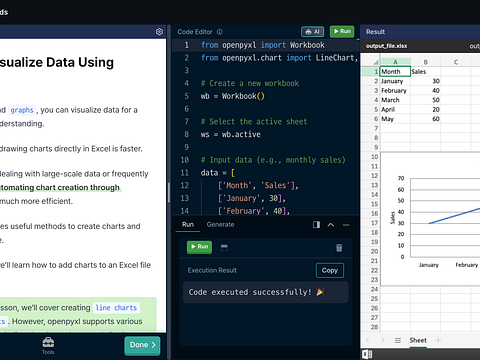This screenshot has width=480, height=360.
Task: Open lesson settings gear icon
Action: 159,32
